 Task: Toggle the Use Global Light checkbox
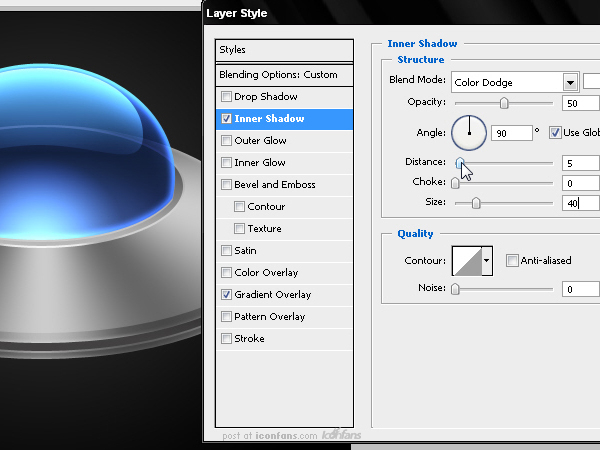coord(555,133)
